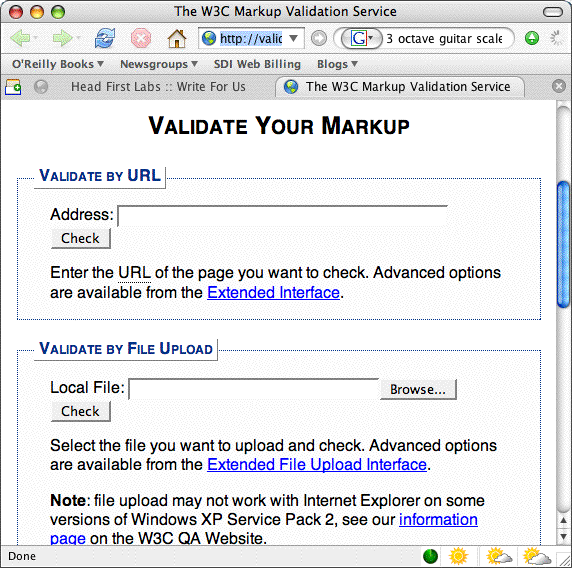Viewport: 572px width, 568px height.
Task: Click Validate Your Markup heading
Action: pyautogui.click(x=279, y=126)
